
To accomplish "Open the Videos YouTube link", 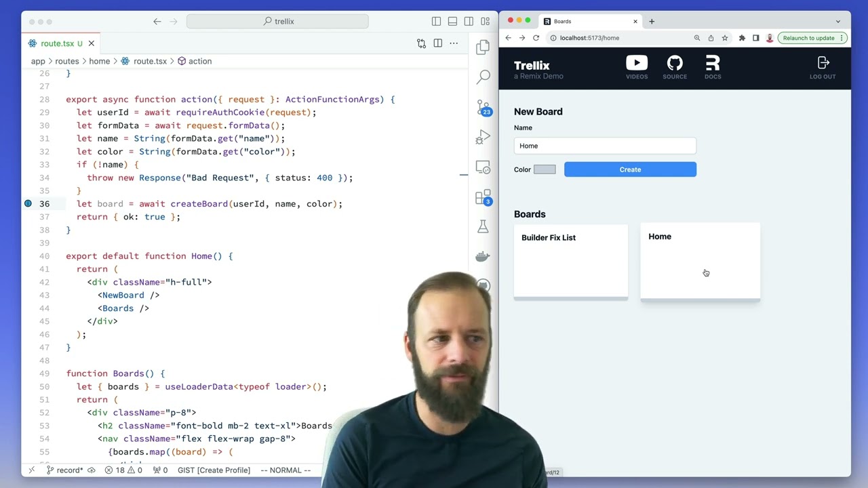I will 637,68.
